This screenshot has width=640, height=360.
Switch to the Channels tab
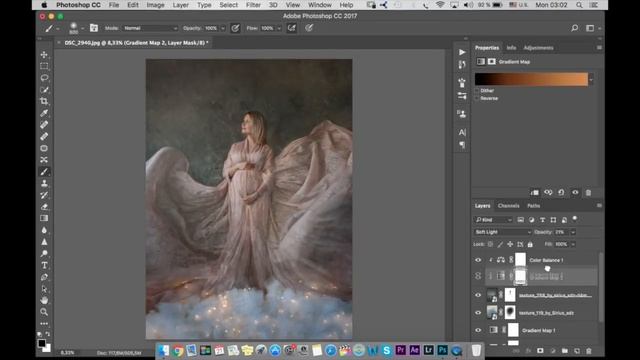click(509, 206)
